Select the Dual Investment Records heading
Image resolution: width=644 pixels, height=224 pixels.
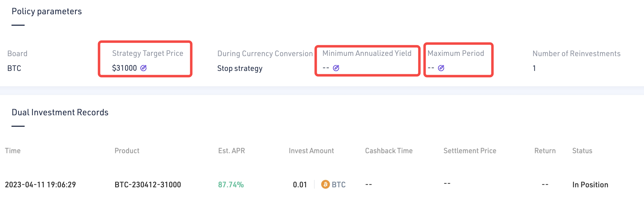point(60,112)
